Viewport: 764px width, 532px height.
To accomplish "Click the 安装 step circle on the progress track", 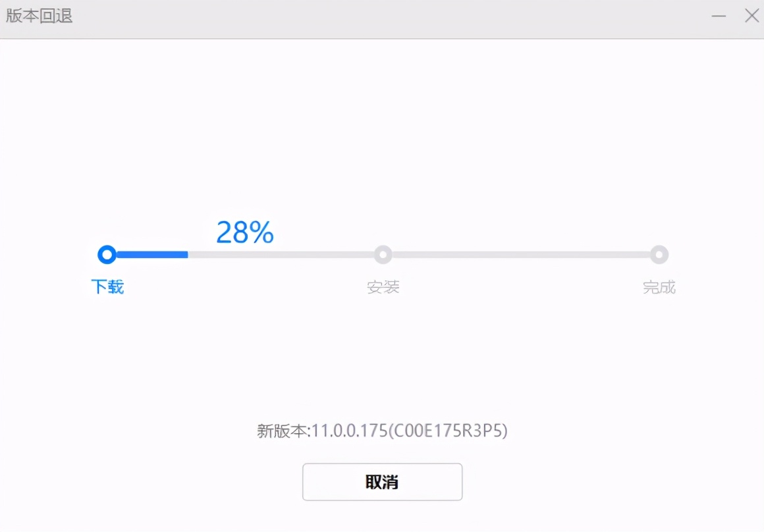I will point(383,255).
